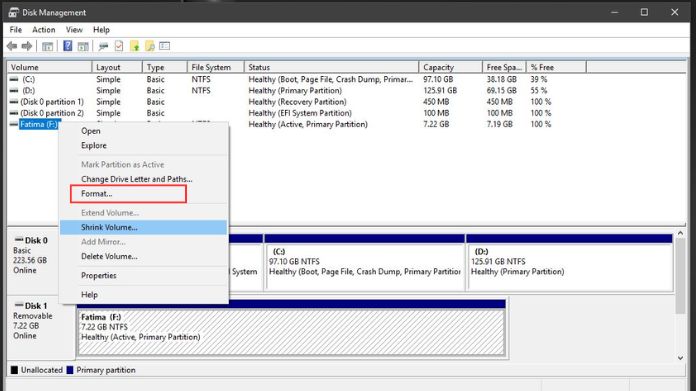This screenshot has height=391, width=696.
Task: Click the 97.10 GB capacity cell
Action: (438, 79)
